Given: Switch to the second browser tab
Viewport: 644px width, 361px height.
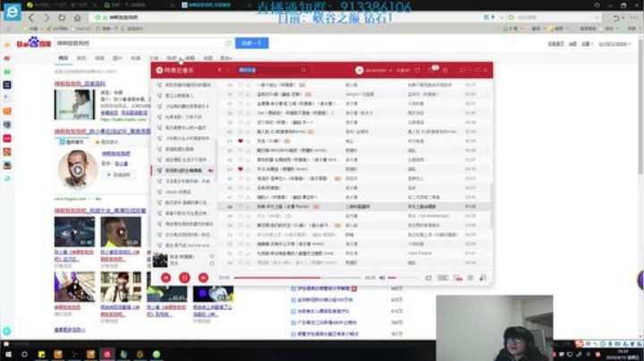Looking at the screenshot, I should point(138,5).
